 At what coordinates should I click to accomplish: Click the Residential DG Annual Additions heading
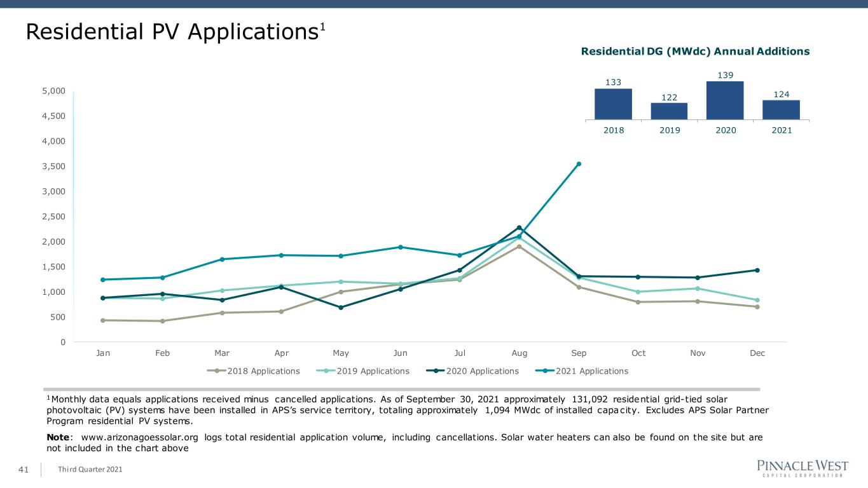[696, 51]
